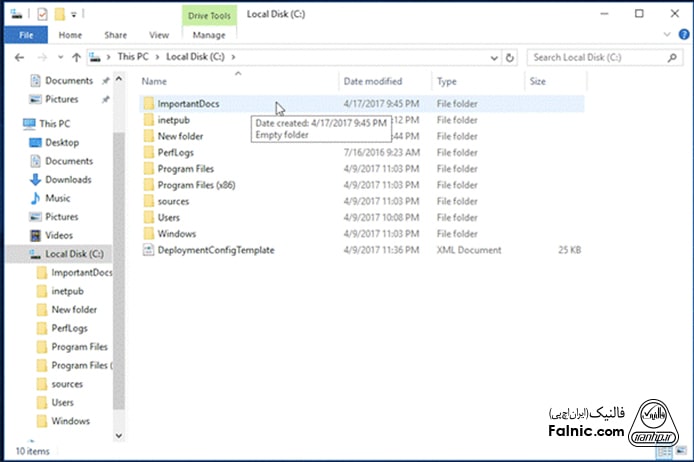Click the Up arrow to parent folder
Image resolution: width=694 pixels, height=462 pixels.
tap(76, 58)
